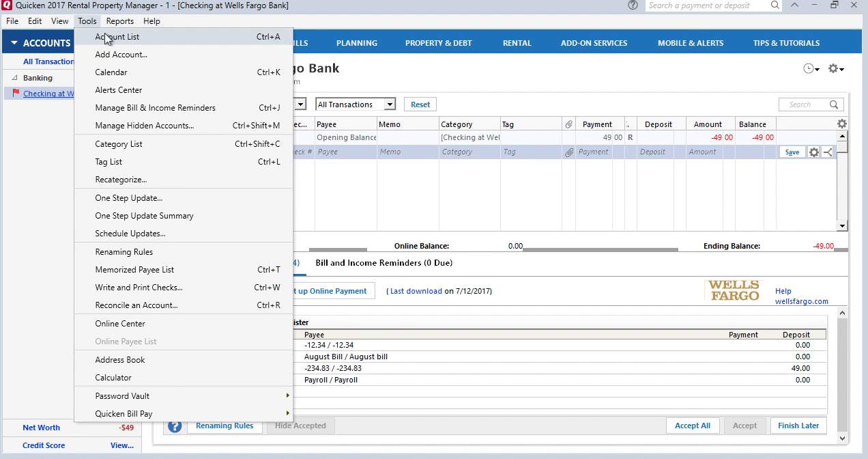Click the red flag on Checking account
The height and width of the screenshot is (459, 868).
point(15,94)
